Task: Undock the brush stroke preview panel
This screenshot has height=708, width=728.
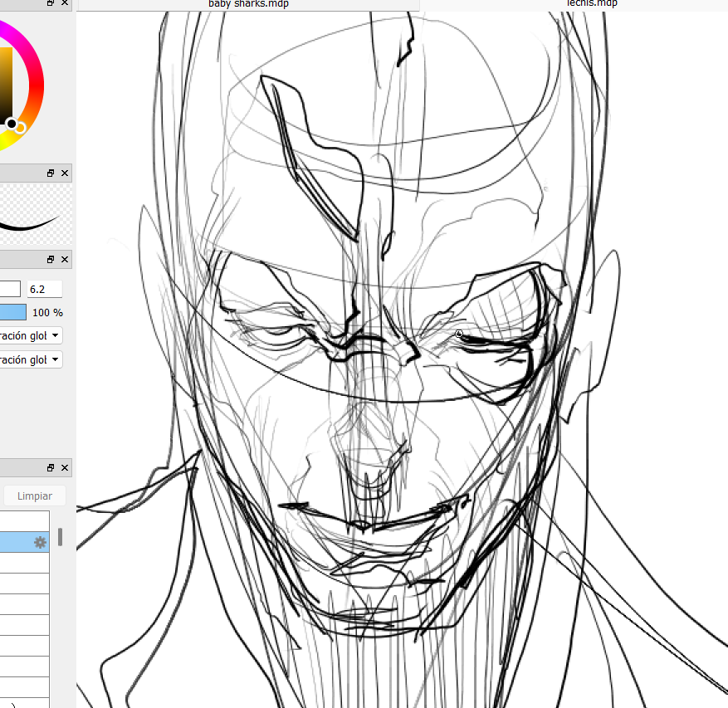Action: (x=51, y=173)
